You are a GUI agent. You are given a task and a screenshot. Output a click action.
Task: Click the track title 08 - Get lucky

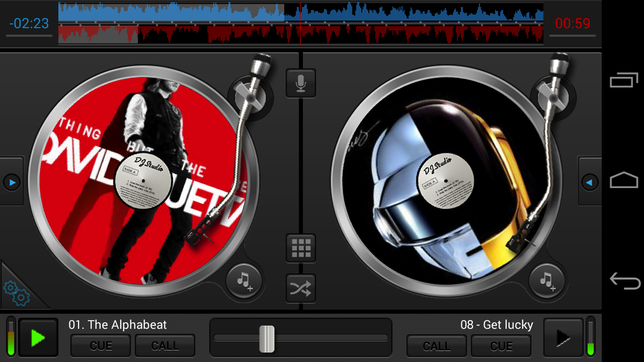tap(497, 325)
